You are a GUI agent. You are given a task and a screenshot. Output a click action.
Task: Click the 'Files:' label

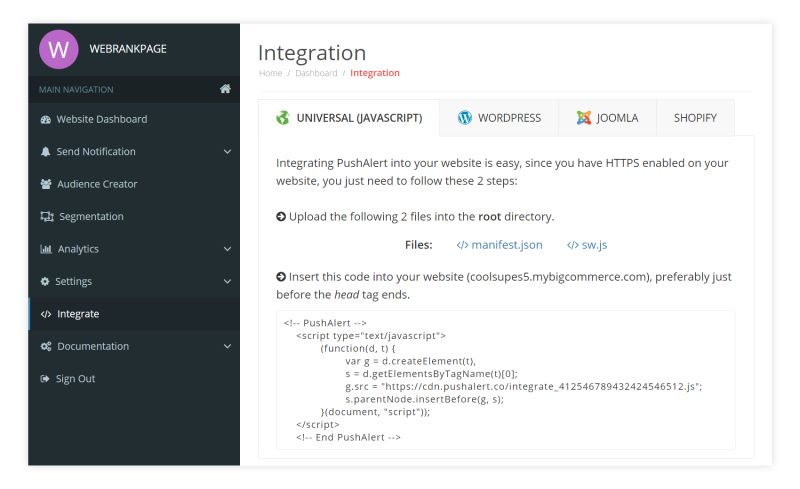[x=418, y=245]
